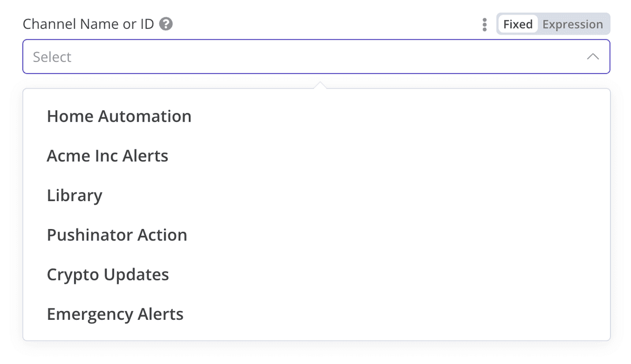Select the Emergency Alerts channel
This screenshot has width=631, height=364.
tap(115, 314)
